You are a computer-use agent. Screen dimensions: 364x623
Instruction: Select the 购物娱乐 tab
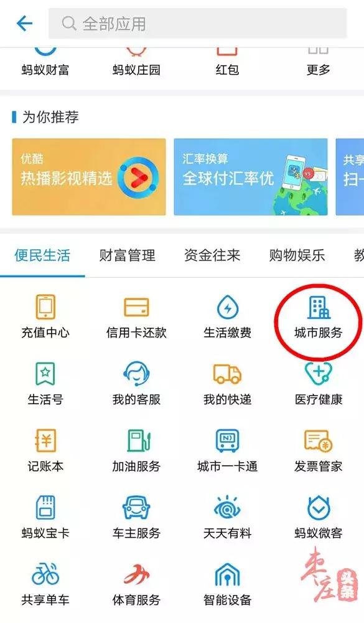pyautogui.click(x=297, y=255)
